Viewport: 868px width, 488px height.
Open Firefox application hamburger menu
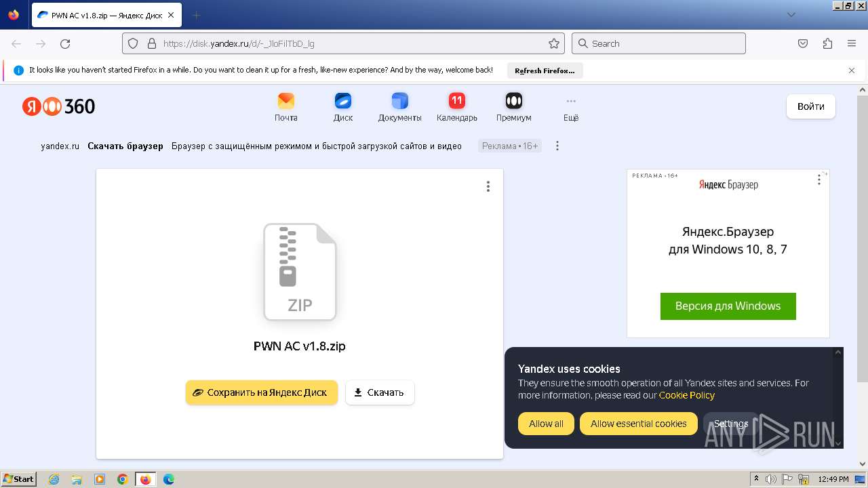coord(852,43)
